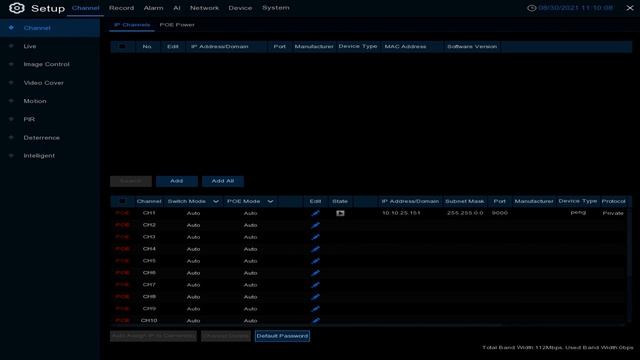Viewport: 640px width, 360px height.
Task: Click the POE indicator for CH10
Action: click(x=122, y=320)
